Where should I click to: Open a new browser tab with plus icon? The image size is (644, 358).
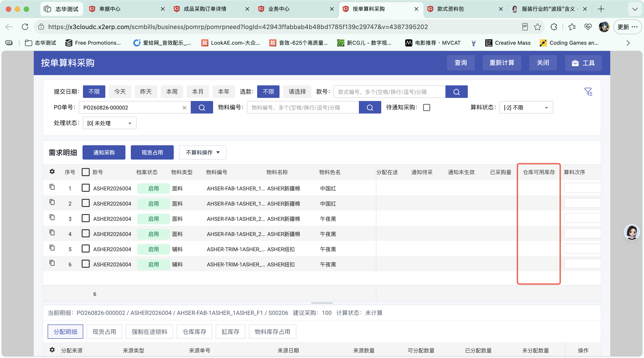tap(601, 9)
